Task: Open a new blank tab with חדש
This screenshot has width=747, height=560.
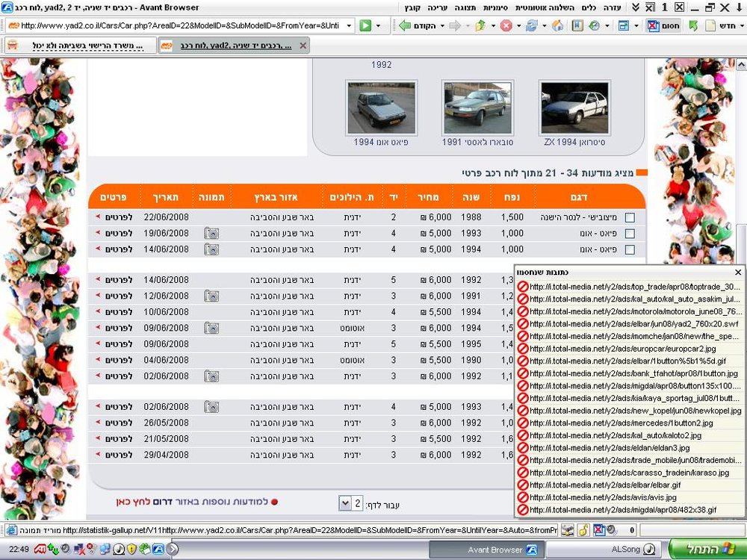Action: [x=720, y=25]
